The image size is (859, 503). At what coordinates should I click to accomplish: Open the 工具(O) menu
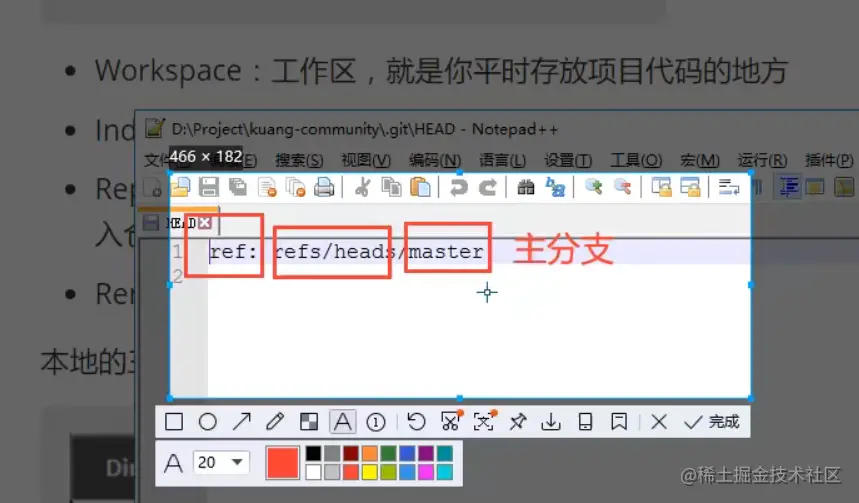click(x=637, y=160)
